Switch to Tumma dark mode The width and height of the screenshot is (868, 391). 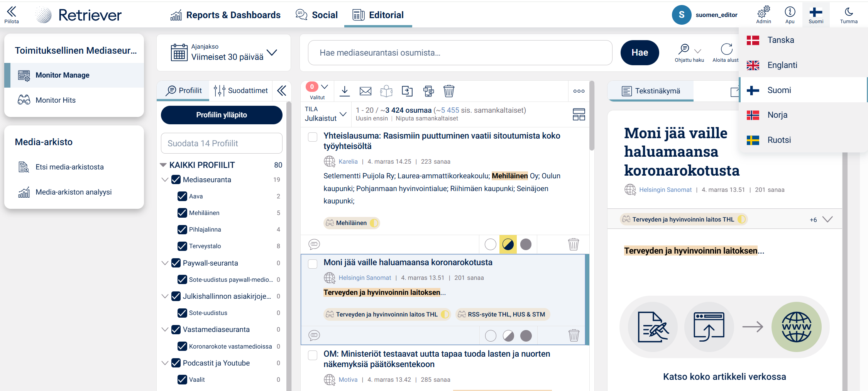point(849,15)
